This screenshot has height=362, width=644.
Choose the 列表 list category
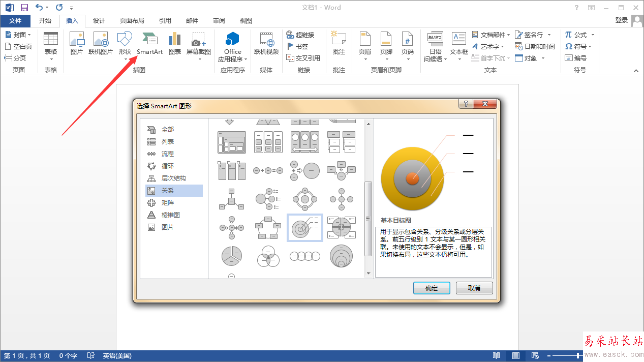(174, 142)
